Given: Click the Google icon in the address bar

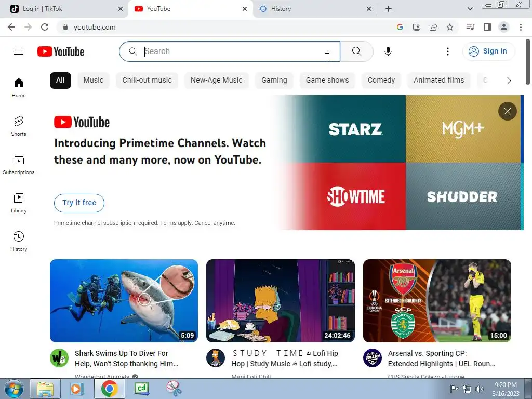Looking at the screenshot, I should (400, 27).
